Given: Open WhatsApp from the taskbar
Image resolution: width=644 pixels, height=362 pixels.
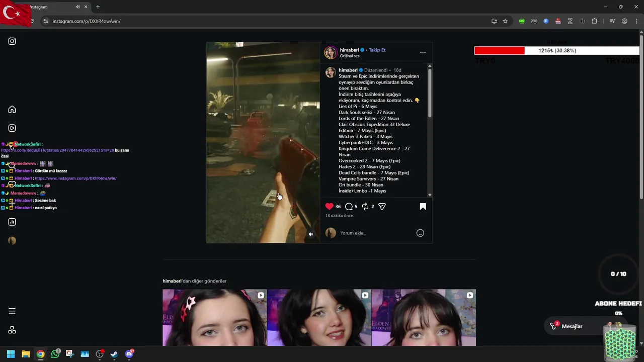Looking at the screenshot, I should point(55,354).
